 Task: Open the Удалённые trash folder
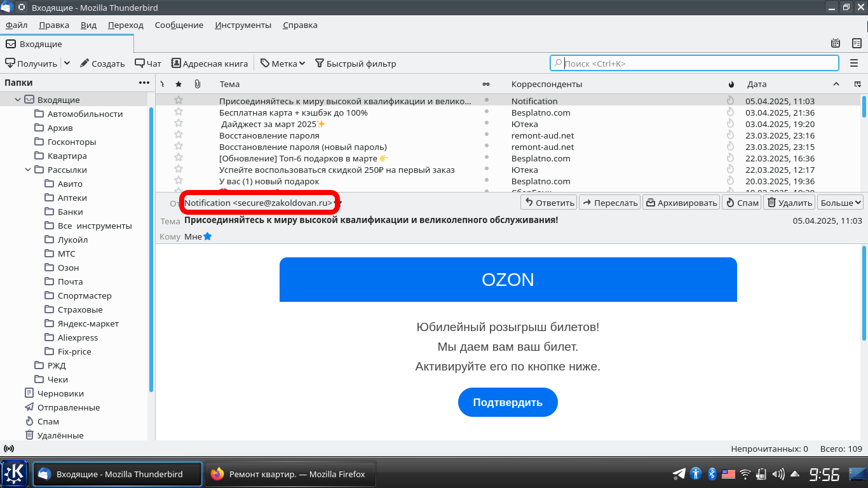pos(60,435)
